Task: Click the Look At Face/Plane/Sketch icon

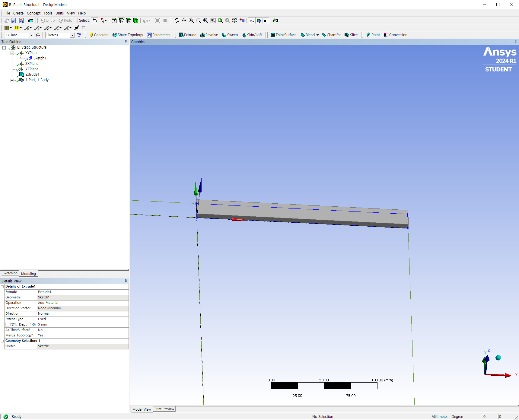Action: 276,21
